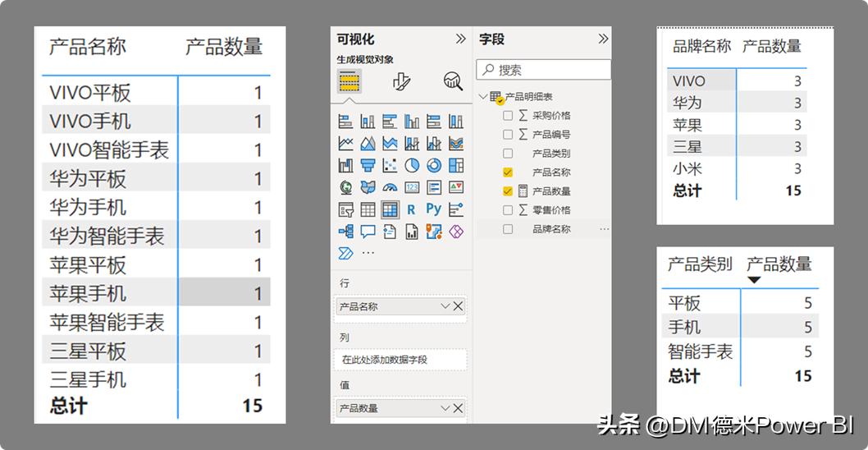The height and width of the screenshot is (450, 868).
Task: Select the R script visual
Action: click(411, 209)
